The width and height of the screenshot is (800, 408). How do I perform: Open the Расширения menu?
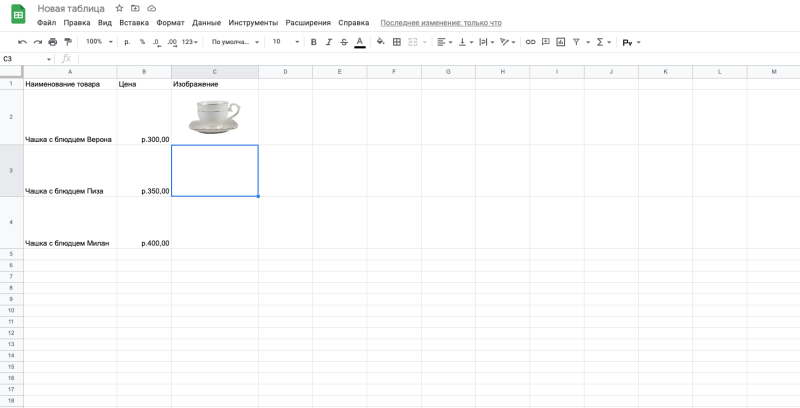click(308, 23)
